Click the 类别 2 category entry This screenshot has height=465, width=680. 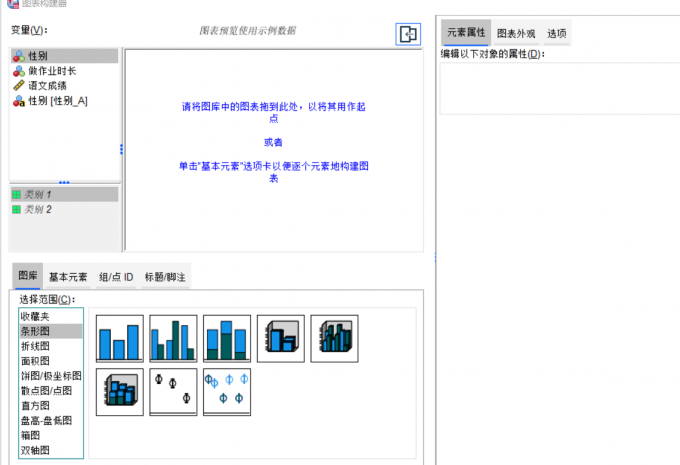[64, 210]
